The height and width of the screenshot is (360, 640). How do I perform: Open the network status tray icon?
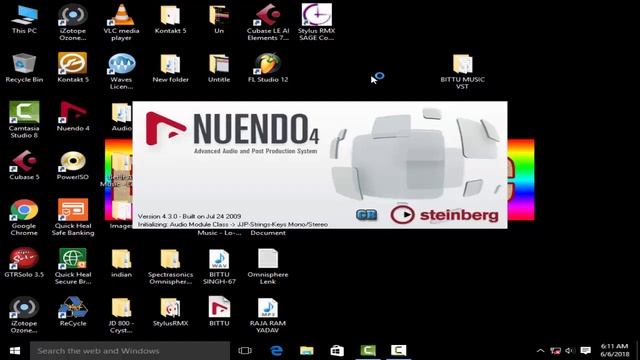[555, 351]
